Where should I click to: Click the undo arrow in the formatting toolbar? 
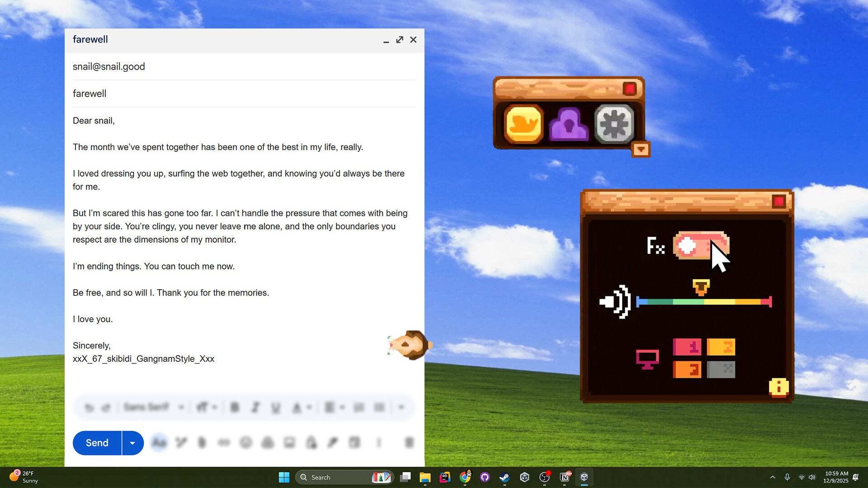89,407
